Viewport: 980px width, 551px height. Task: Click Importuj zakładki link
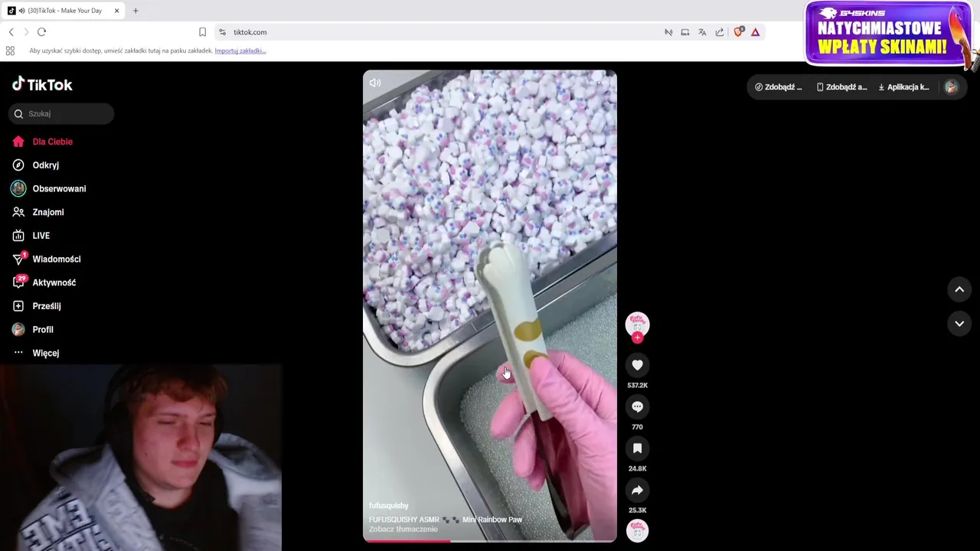(240, 51)
